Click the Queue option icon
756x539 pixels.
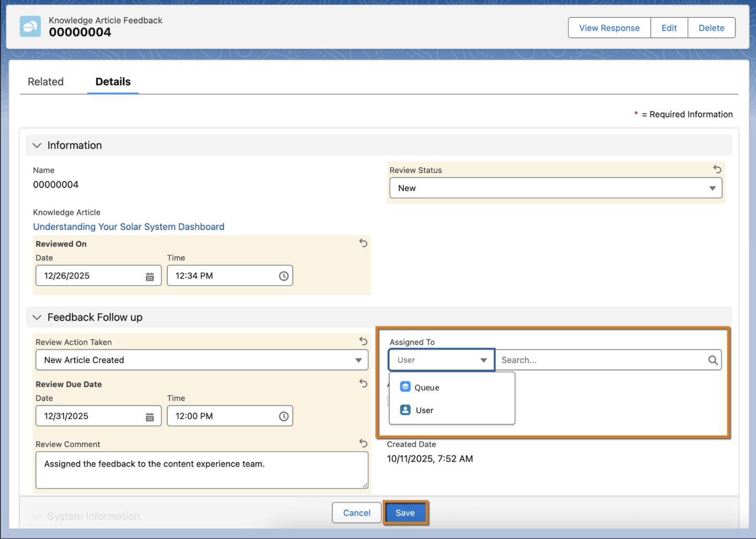(x=405, y=387)
